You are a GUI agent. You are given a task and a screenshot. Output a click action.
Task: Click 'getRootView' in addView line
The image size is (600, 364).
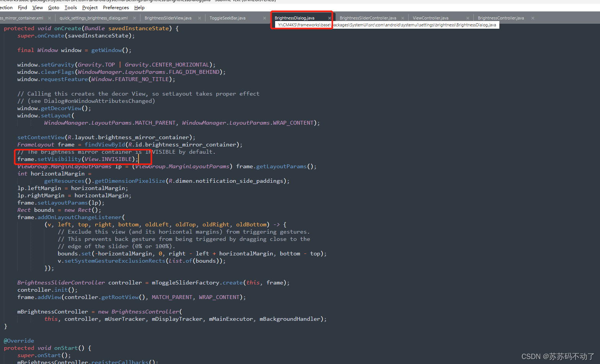click(120, 297)
